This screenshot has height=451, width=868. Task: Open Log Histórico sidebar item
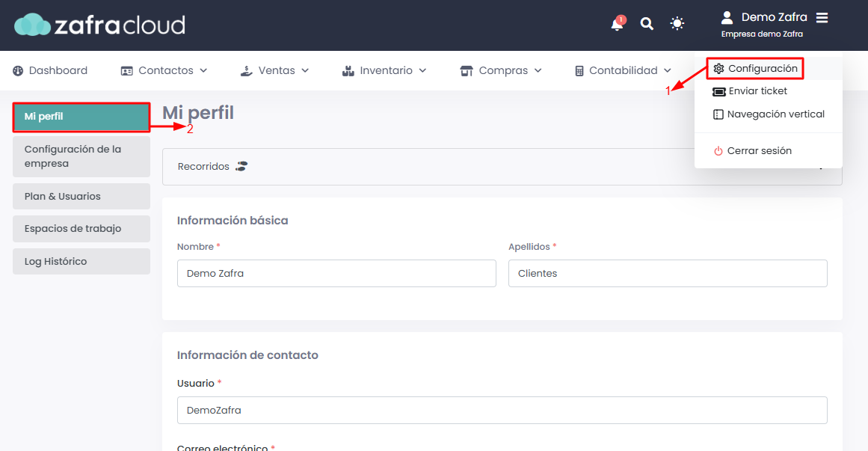(x=81, y=262)
